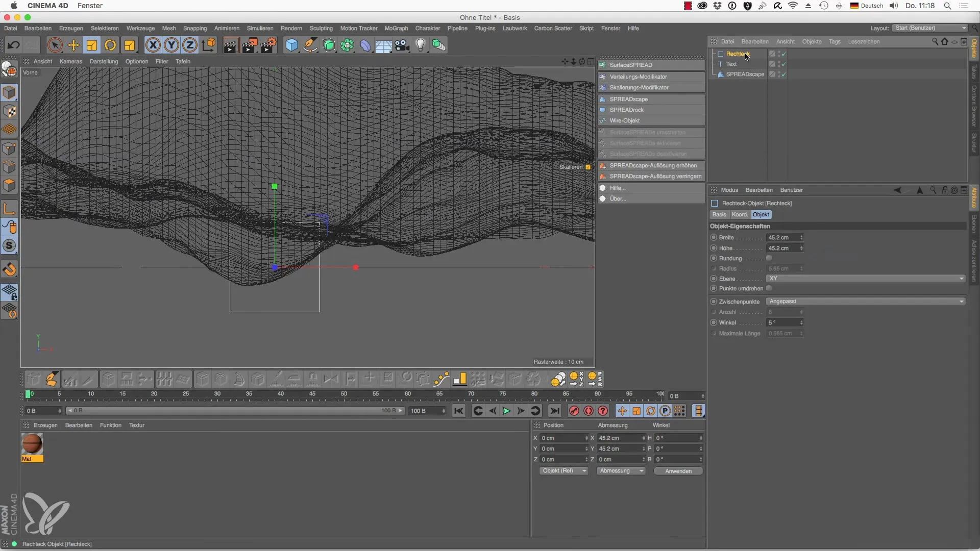The height and width of the screenshot is (551, 980).
Task: Add a camera object
Action: [402, 45]
